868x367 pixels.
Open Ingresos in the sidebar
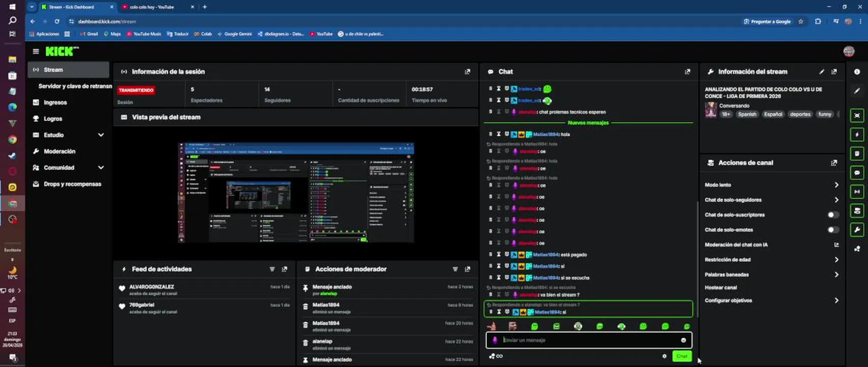(x=68, y=102)
